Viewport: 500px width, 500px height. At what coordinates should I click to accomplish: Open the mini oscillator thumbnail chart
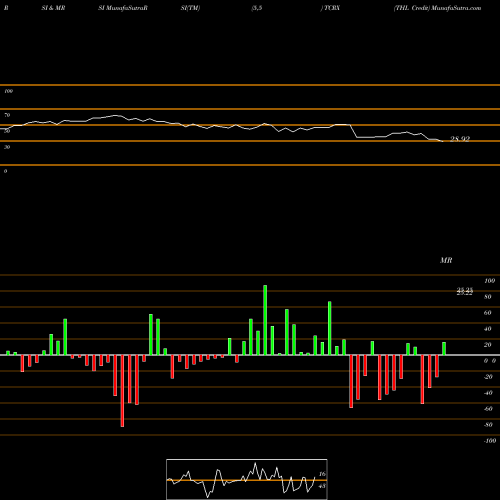247,479
